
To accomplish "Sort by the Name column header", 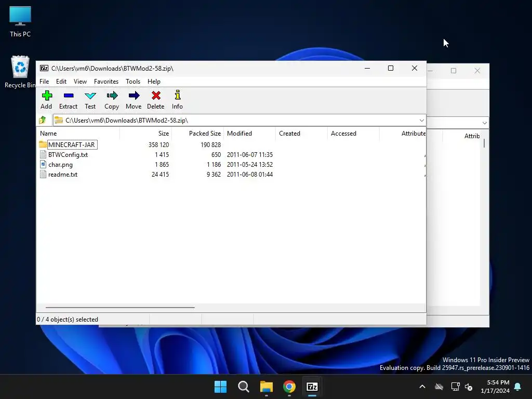I will tap(79, 134).
